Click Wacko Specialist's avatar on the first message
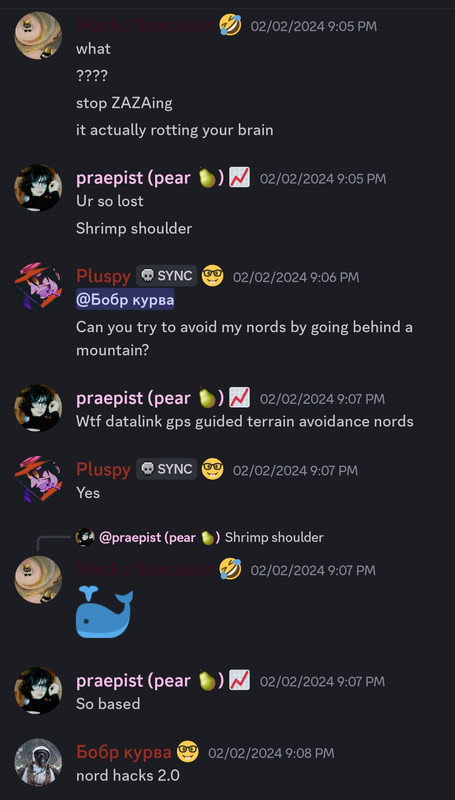The width and height of the screenshot is (455, 800). pyautogui.click(x=38, y=35)
